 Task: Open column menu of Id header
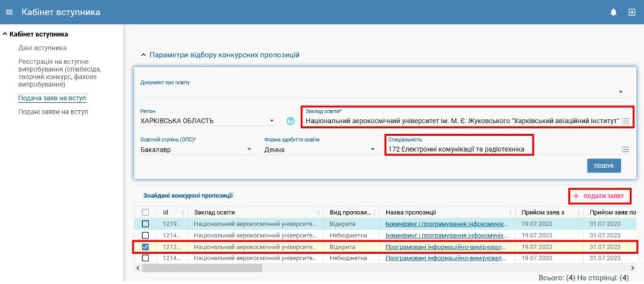click(x=183, y=213)
